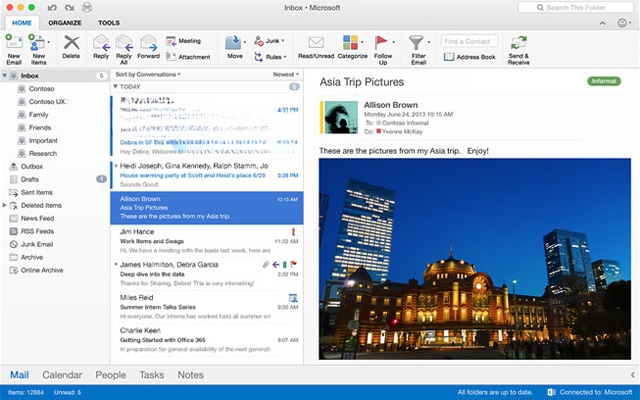Open the Junk Email folder
This screenshot has width=640, height=400.
[55, 244]
